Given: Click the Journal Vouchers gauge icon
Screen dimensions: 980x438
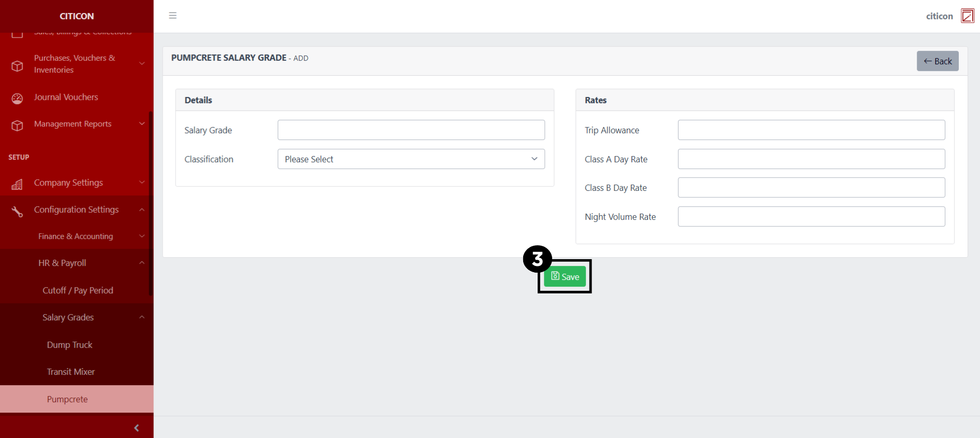Looking at the screenshot, I should tap(17, 98).
